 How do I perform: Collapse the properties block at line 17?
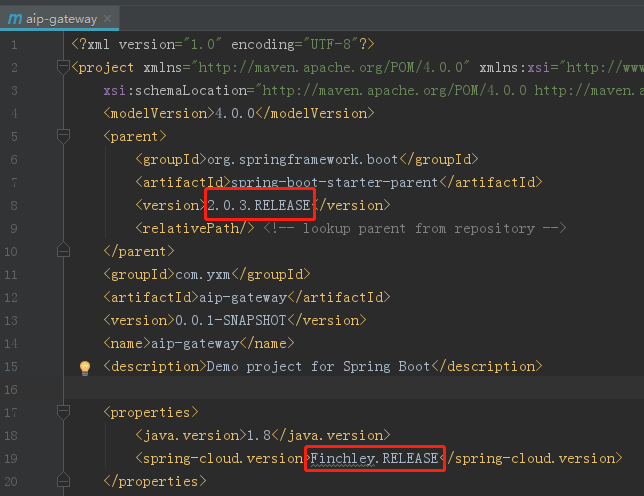tap(63, 412)
